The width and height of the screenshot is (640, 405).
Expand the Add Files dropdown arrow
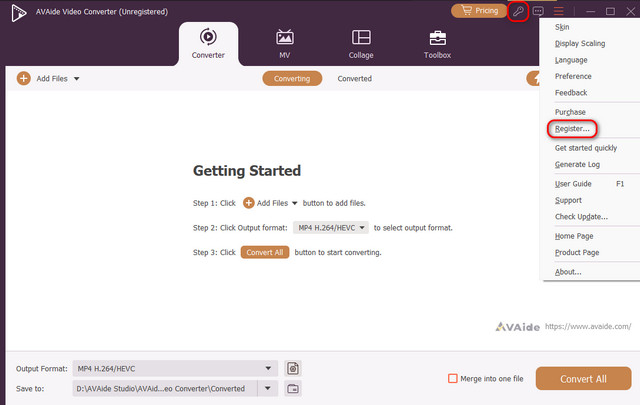(77, 78)
